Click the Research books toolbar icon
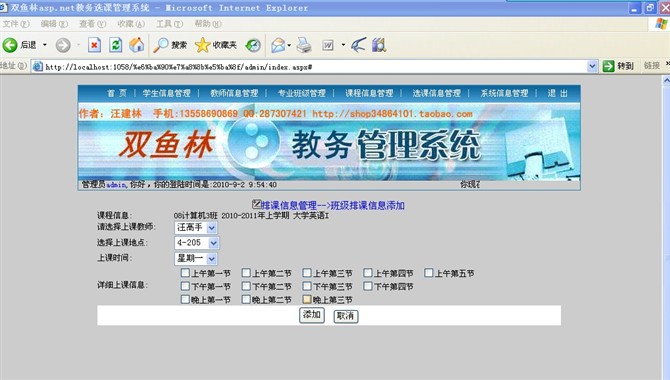The width and height of the screenshot is (670, 380). pos(379,45)
